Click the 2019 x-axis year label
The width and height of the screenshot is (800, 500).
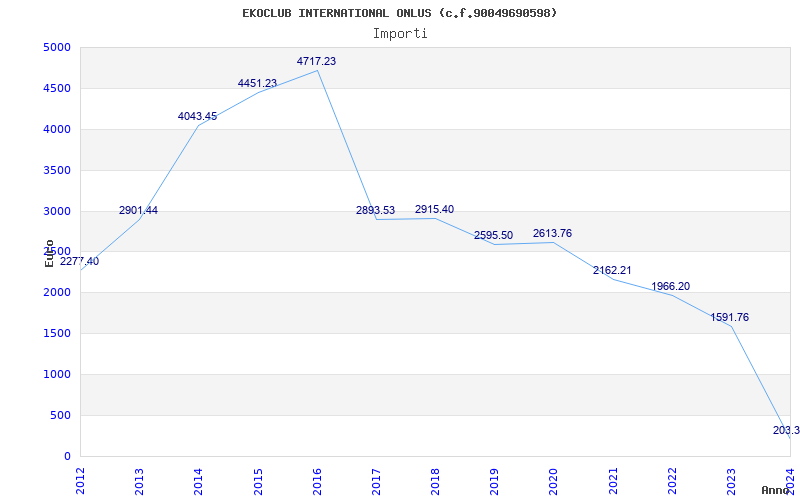coord(494,481)
